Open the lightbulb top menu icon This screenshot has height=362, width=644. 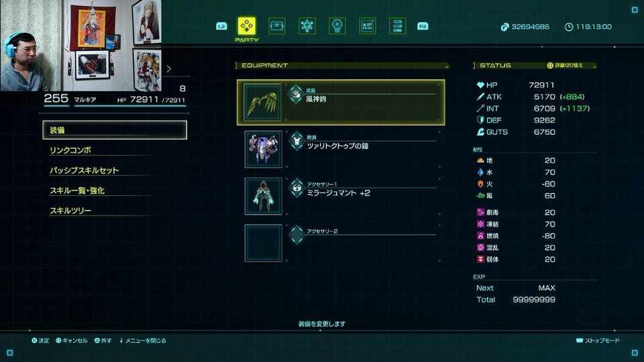pyautogui.click(x=337, y=26)
